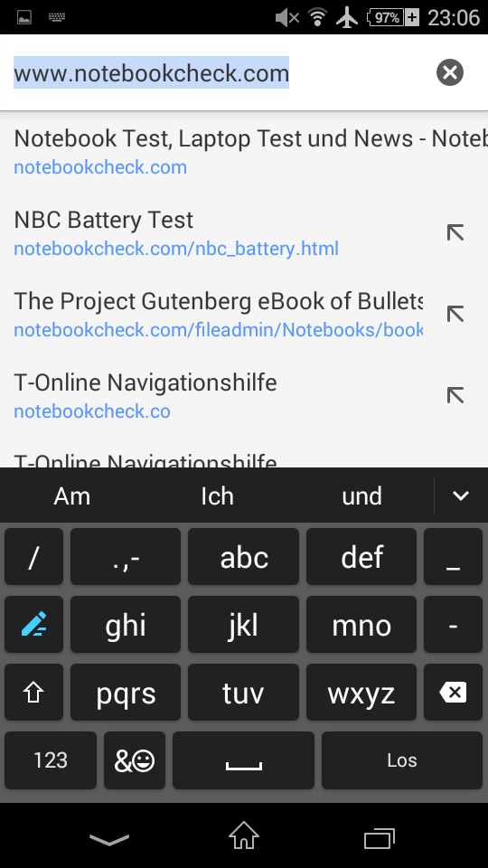This screenshot has width=488, height=868.
Task: Tap the highlighted URL address field
Action: (x=151, y=73)
